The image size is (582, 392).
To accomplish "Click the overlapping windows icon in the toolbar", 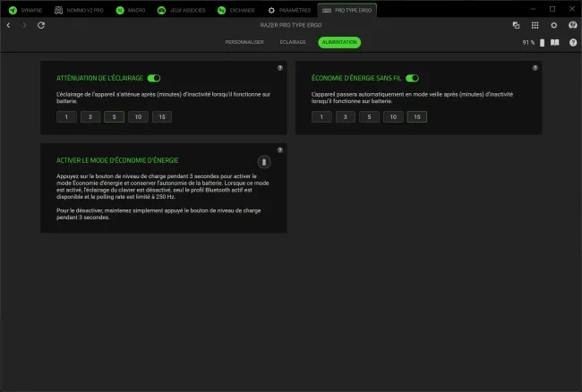I will coord(516,25).
